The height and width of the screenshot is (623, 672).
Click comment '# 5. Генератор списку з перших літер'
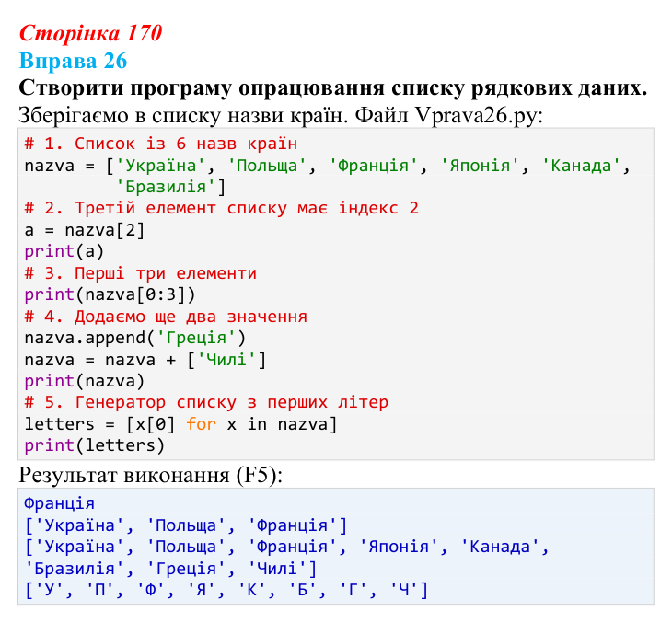tap(206, 403)
